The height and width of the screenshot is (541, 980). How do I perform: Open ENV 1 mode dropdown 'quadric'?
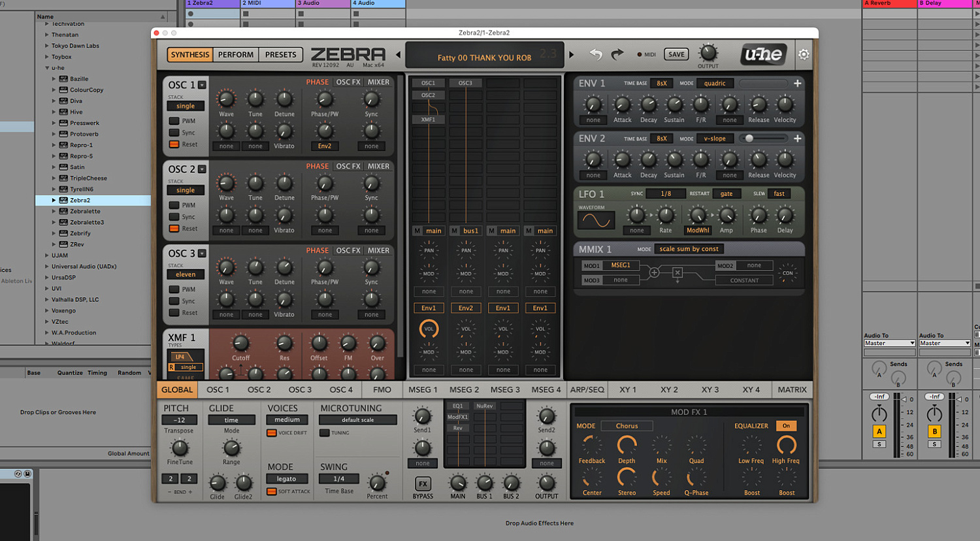click(x=715, y=83)
